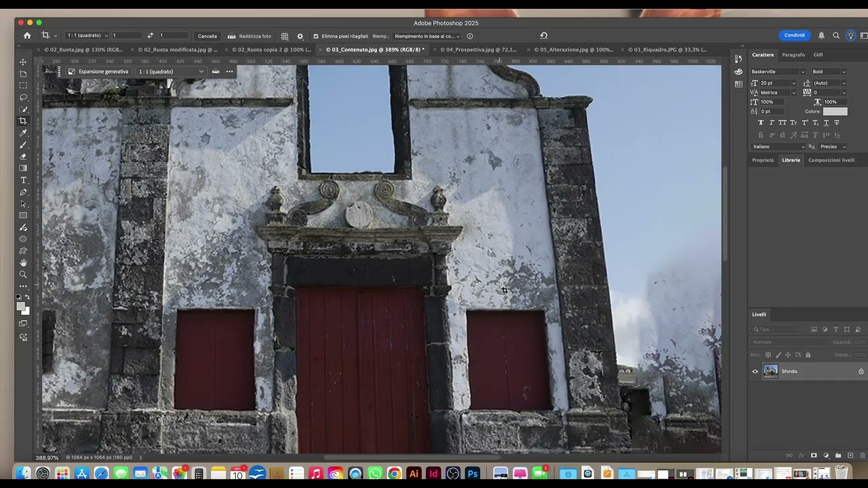The width and height of the screenshot is (868, 488).
Task: Select the Rectangular Marquee tool
Action: pos(23,85)
